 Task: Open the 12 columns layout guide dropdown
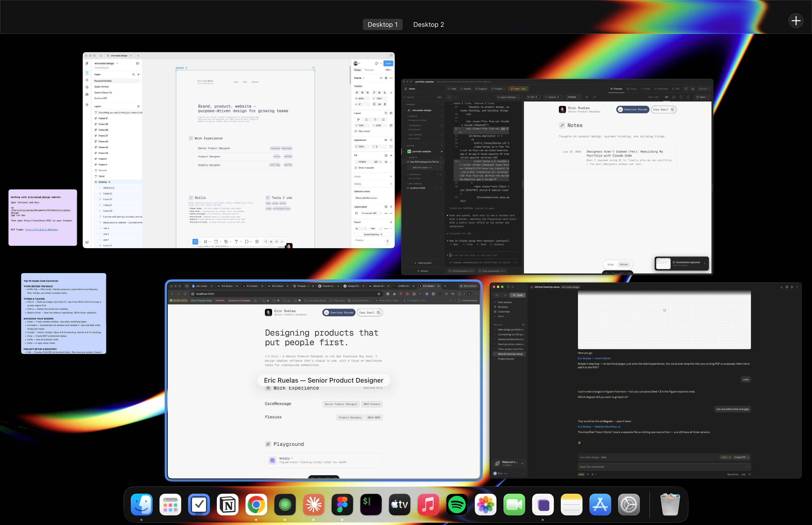(371, 213)
